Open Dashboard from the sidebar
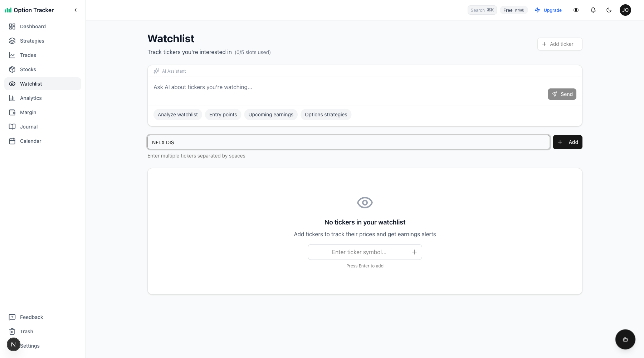This screenshot has height=358, width=644. click(x=33, y=26)
